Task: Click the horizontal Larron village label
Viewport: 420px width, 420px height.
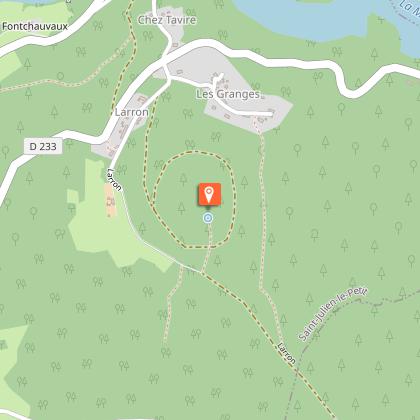Action: (132, 112)
